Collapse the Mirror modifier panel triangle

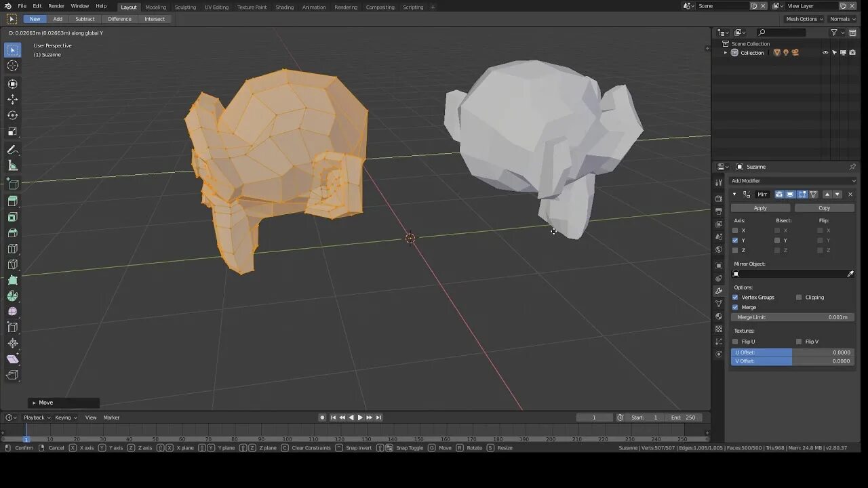pos(734,195)
